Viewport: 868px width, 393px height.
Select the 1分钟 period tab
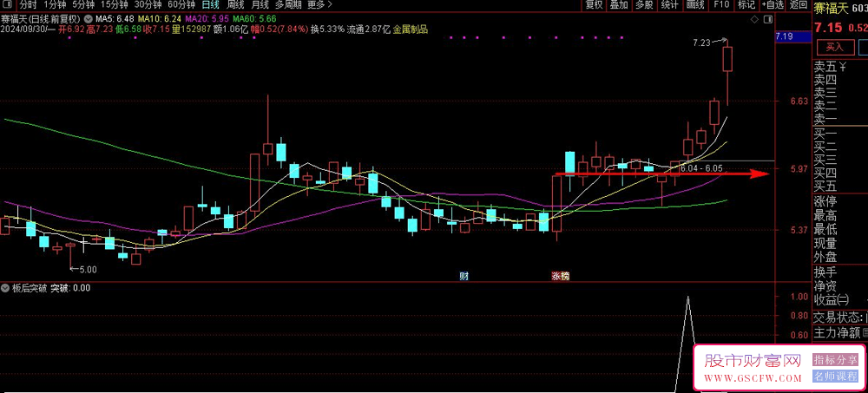54,5
